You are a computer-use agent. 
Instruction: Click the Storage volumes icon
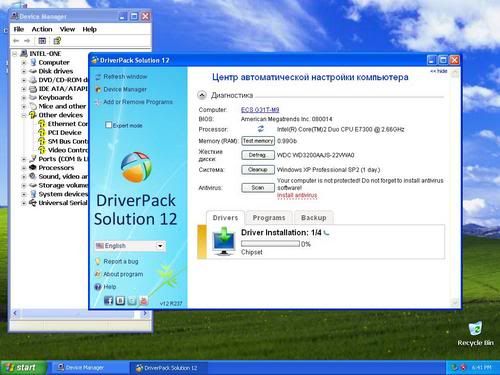coord(33,185)
